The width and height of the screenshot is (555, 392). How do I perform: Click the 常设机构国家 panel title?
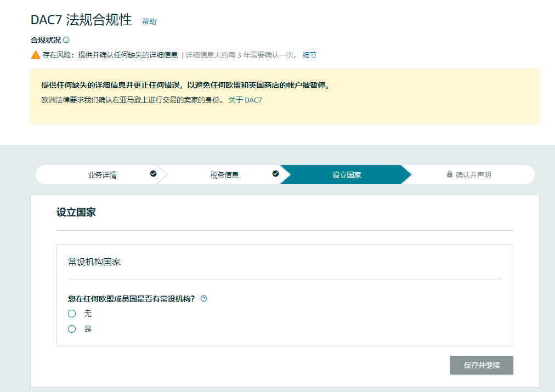click(94, 262)
